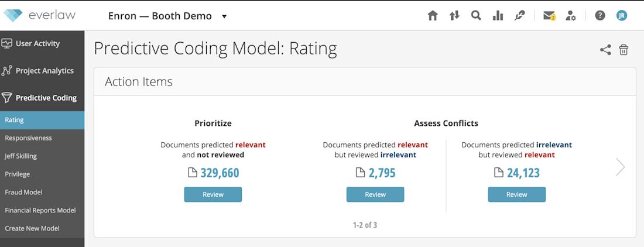The height and width of the screenshot is (247, 644).
Task: Review 24,123 predicted irrelevant conflict documents
Action: (x=517, y=194)
